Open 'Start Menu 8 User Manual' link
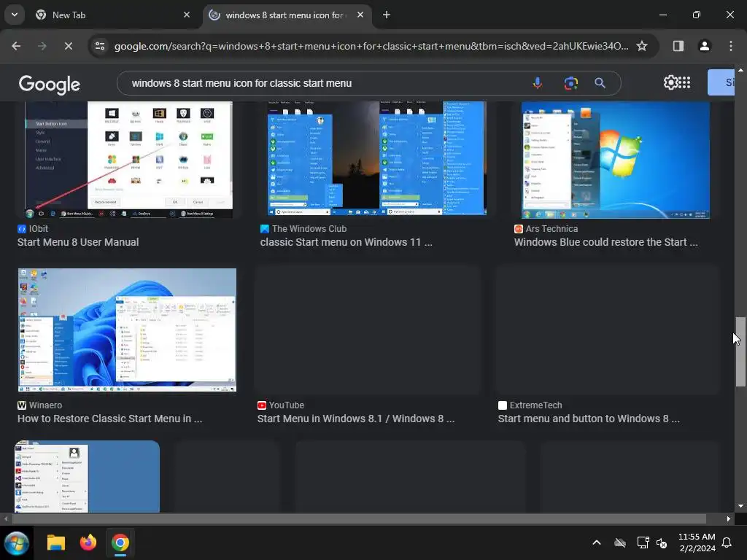This screenshot has height=560, width=747. (78, 242)
